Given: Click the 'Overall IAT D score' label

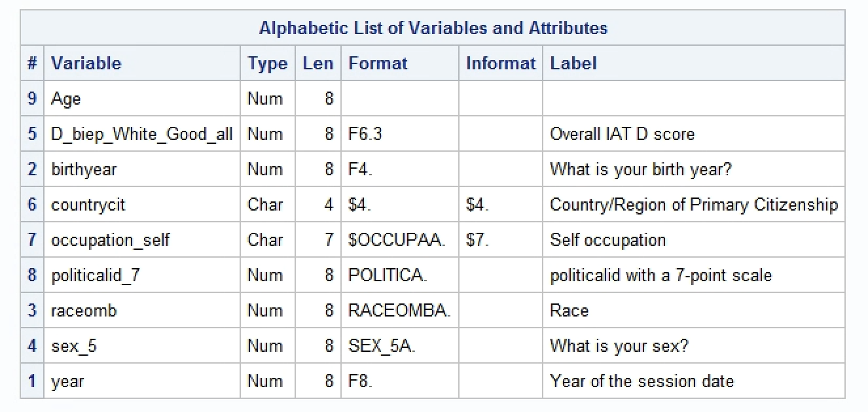Looking at the screenshot, I should 622,134.
